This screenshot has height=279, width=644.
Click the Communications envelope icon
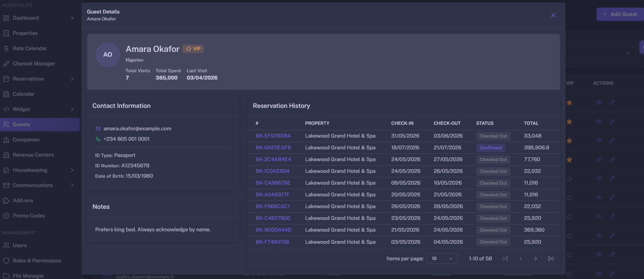pyautogui.click(x=6, y=185)
